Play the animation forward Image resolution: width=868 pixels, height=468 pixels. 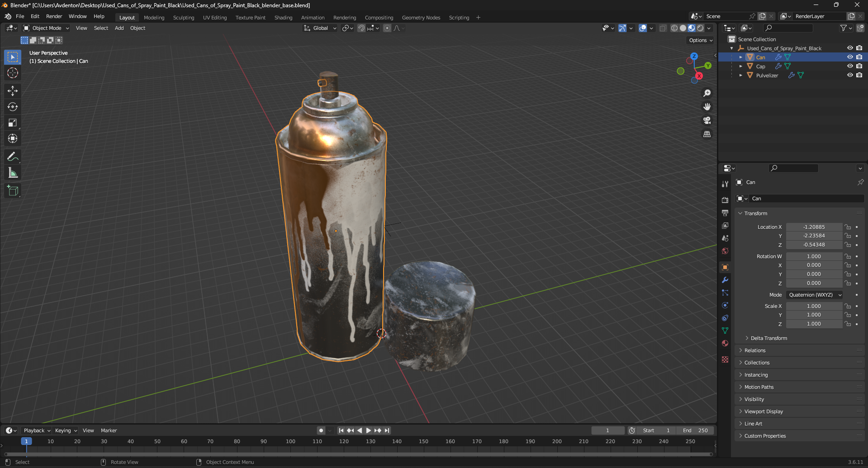(x=369, y=430)
